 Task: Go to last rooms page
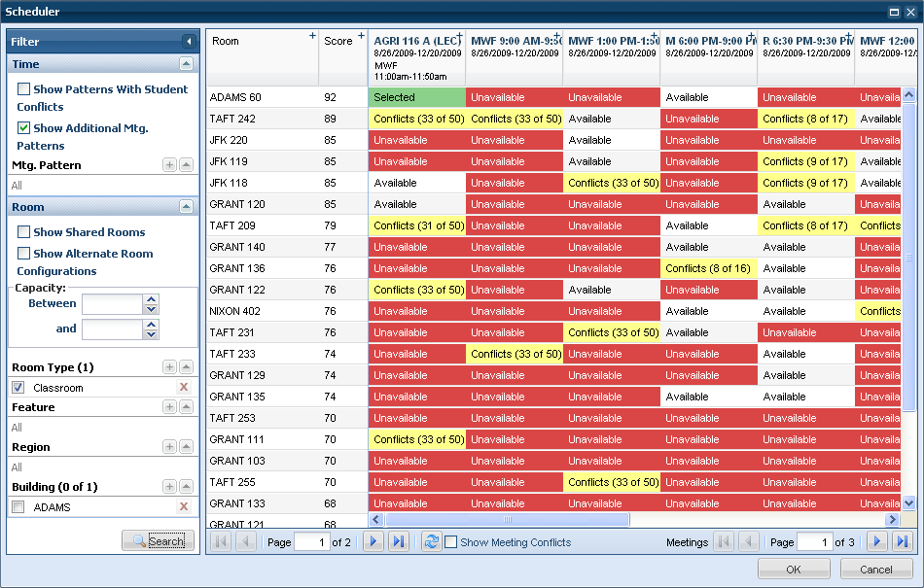point(399,541)
